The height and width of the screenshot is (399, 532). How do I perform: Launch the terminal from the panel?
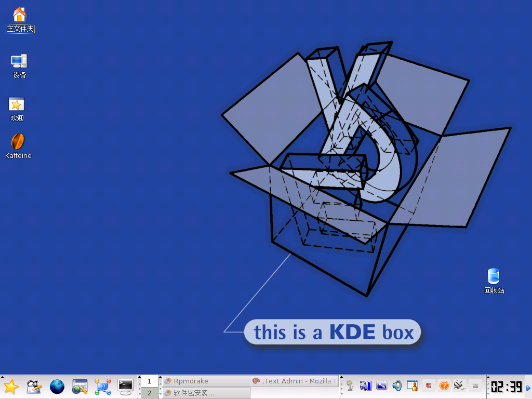126,387
